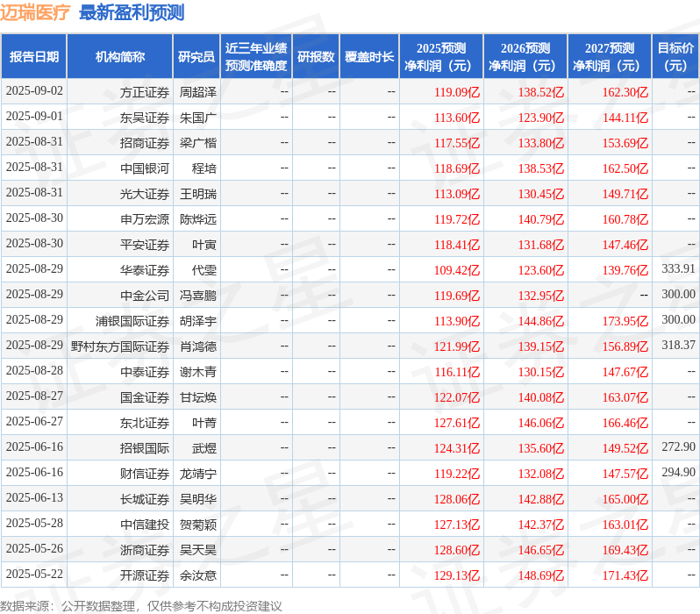Click the institution 东北证券
700x614 pixels.
145,424
